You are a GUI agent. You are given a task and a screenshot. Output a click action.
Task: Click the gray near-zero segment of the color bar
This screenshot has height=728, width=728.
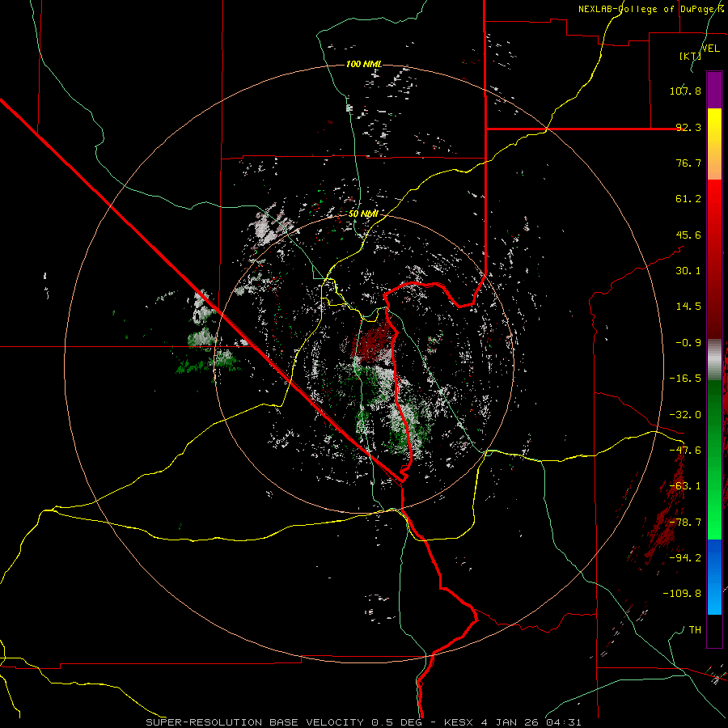pyautogui.click(x=714, y=360)
